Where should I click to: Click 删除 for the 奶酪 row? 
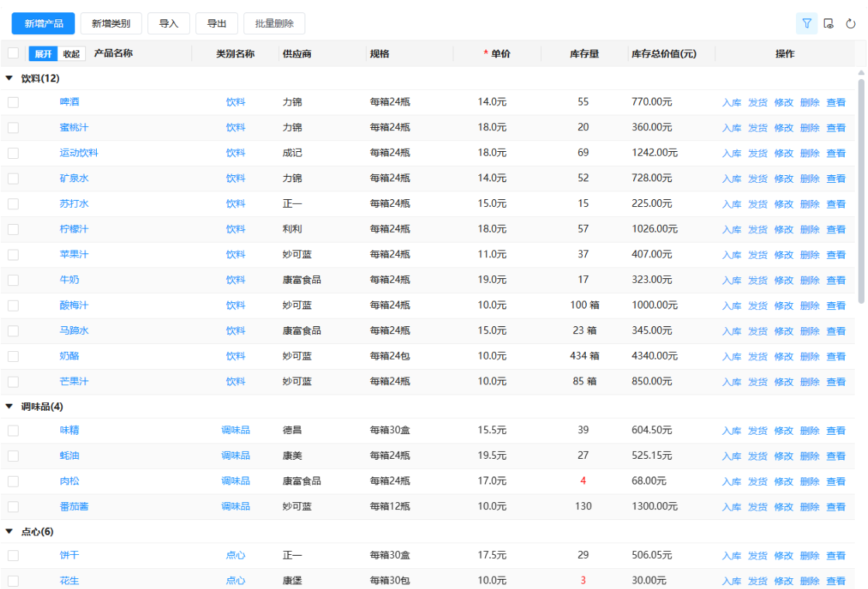click(809, 356)
